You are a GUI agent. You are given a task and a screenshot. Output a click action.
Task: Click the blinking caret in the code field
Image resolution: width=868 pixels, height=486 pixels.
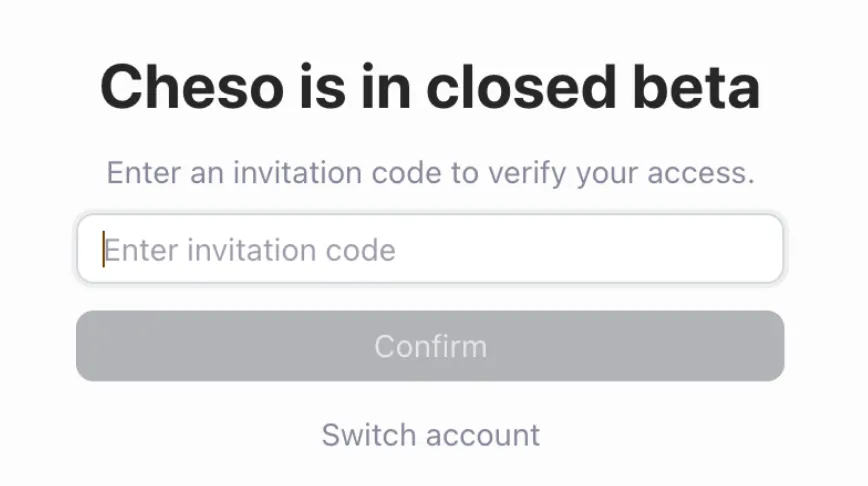104,249
